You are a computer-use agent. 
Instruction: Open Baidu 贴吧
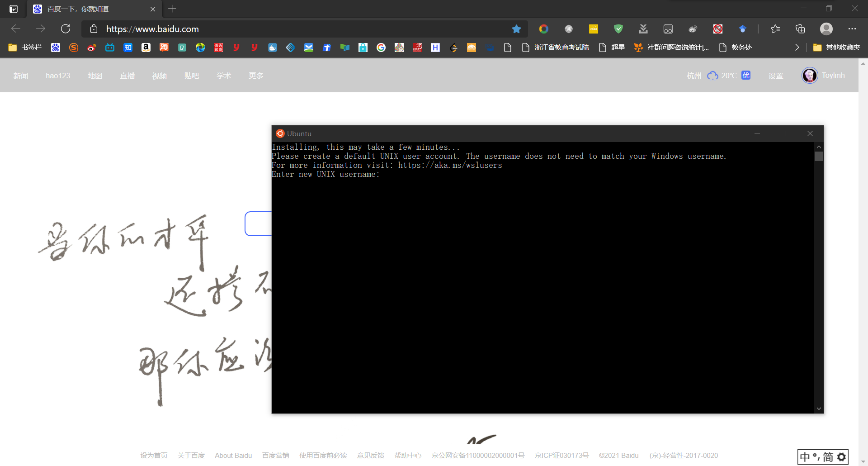coord(192,76)
